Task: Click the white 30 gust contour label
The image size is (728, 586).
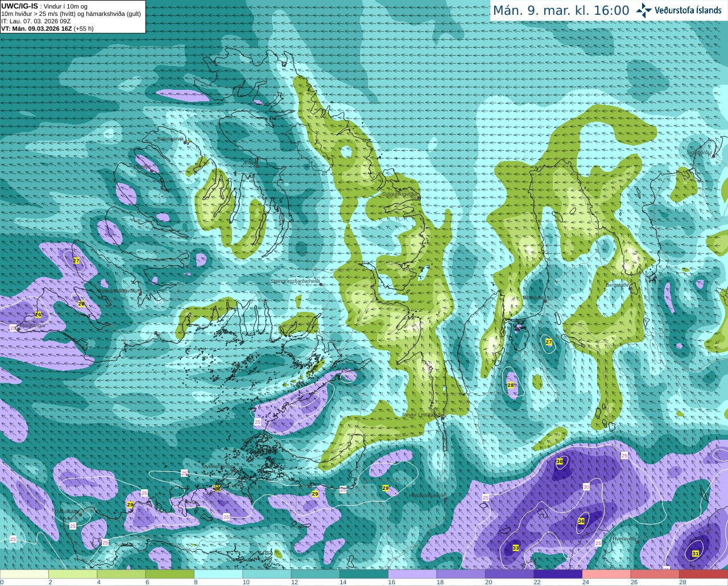Action: (x=586, y=487)
